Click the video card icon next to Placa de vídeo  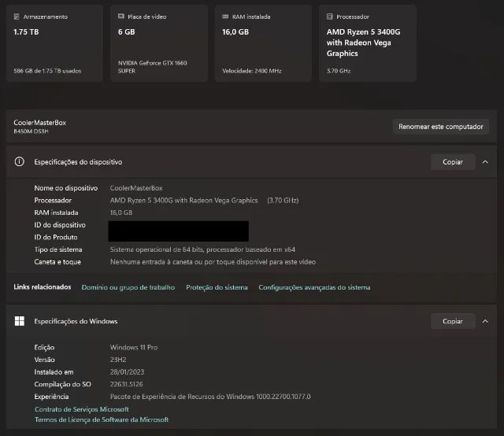(x=121, y=17)
